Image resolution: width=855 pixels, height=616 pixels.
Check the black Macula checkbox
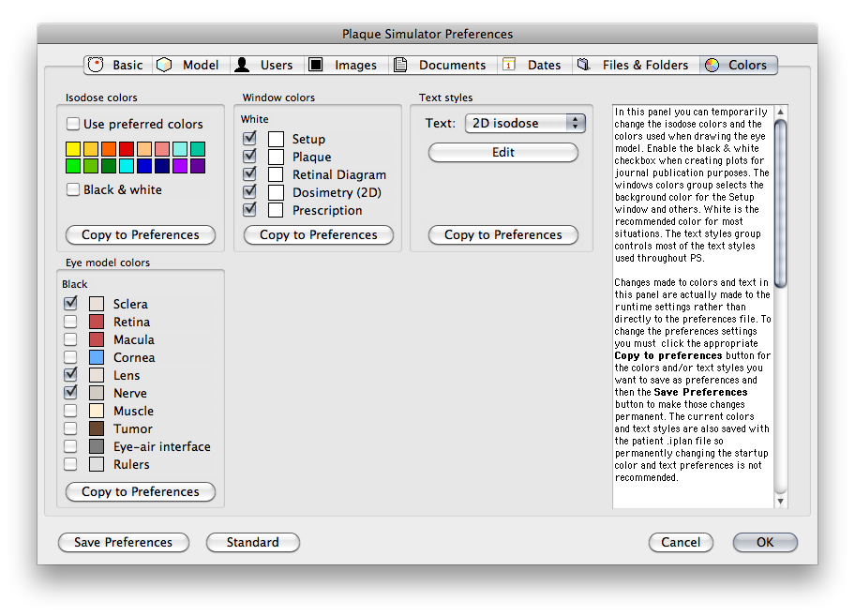pos(70,339)
